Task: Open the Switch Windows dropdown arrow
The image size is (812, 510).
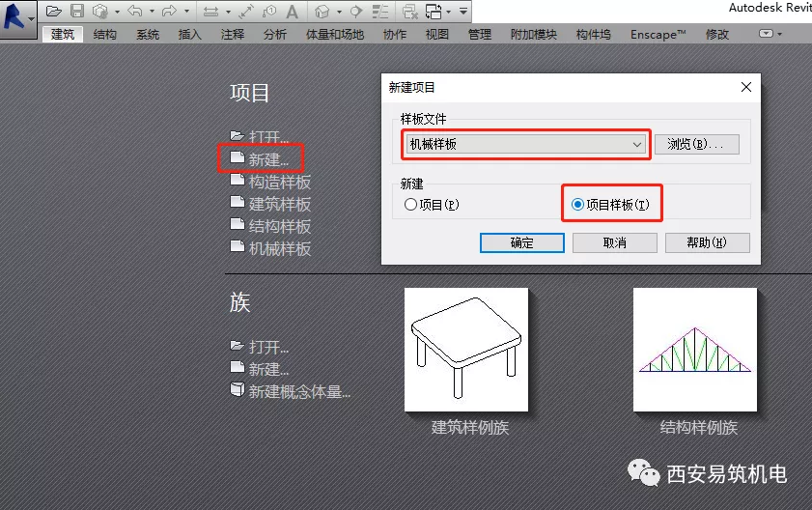Action: tap(448, 11)
